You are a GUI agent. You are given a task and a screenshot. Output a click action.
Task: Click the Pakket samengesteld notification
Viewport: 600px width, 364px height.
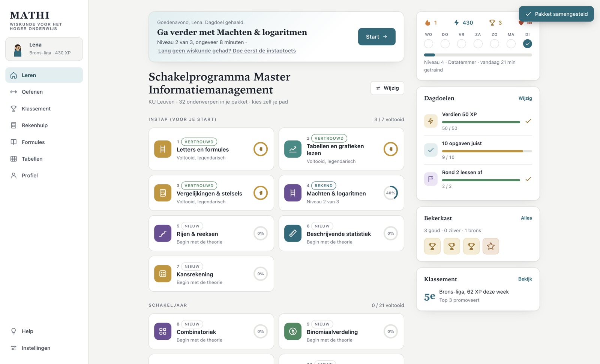[x=556, y=14]
